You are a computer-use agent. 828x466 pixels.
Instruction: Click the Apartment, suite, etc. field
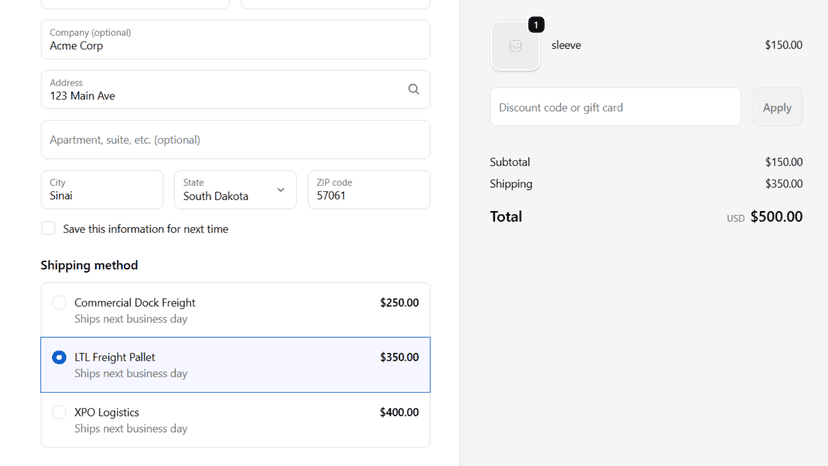(x=236, y=139)
